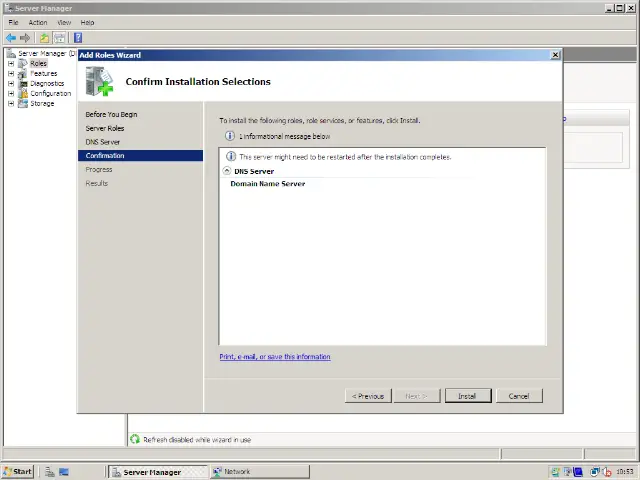Click the Server Manager root tree icon

point(11,53)
